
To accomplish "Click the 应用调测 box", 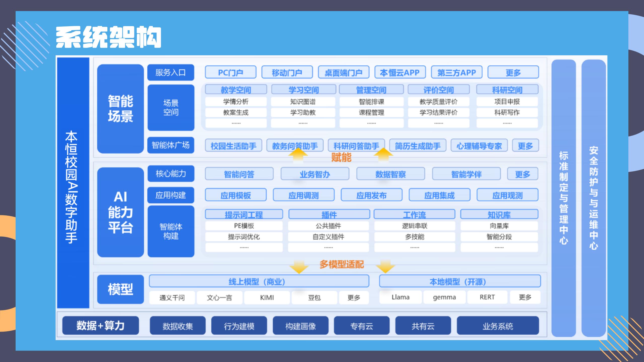I will click(304, 195).
